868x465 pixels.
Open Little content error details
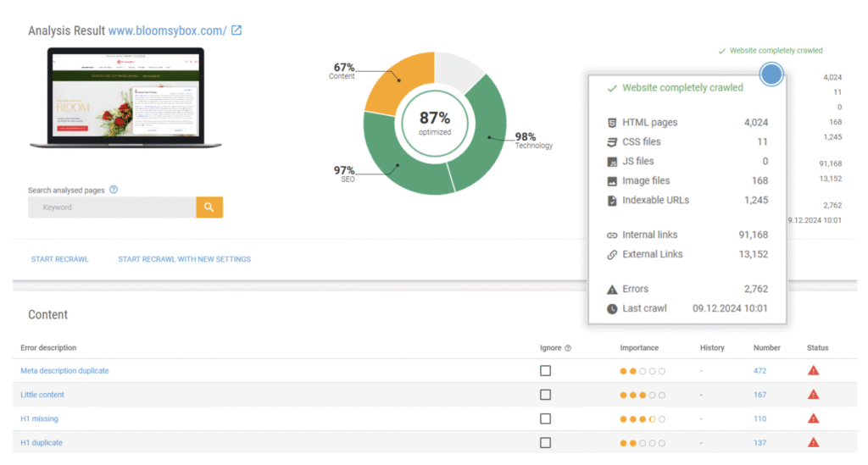pos(42,395)
